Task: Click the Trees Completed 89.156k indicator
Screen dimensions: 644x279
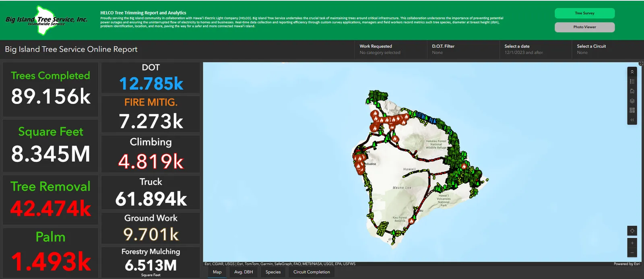Action: [50, 89]
